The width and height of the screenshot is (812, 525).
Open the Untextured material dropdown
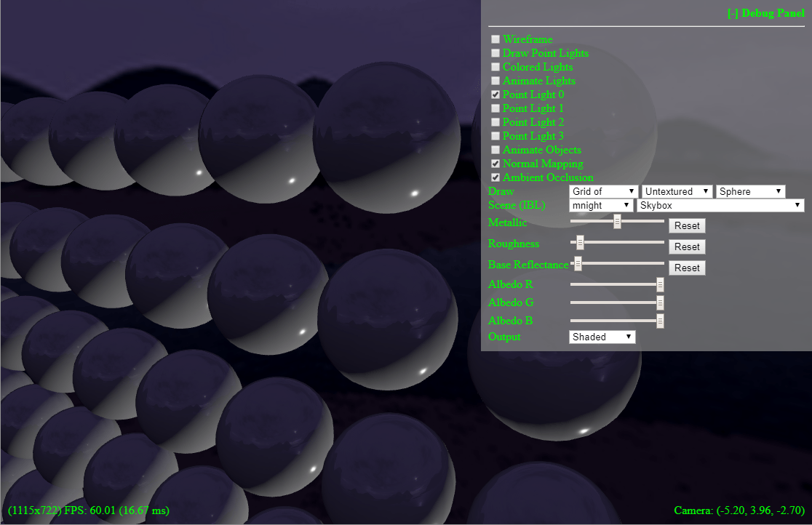click(677, 191)
